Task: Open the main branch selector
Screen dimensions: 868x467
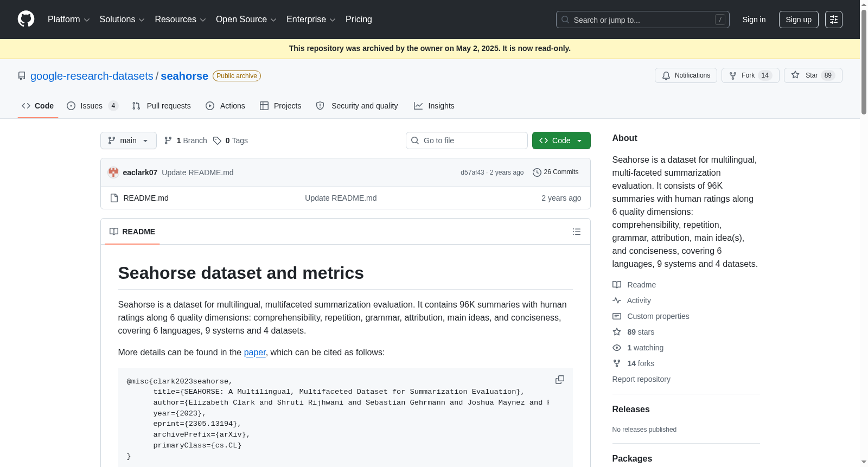Action: tap(129, 140)
